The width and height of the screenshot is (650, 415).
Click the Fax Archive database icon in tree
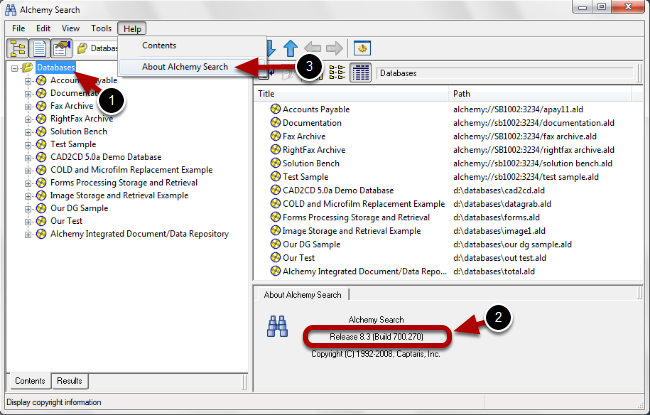click(x=41, y=106)
